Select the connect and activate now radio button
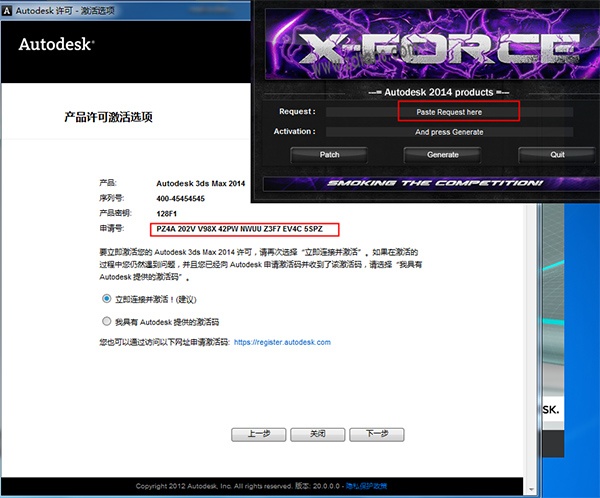This screenshot has height=498, width=600. tap(107, 299)
